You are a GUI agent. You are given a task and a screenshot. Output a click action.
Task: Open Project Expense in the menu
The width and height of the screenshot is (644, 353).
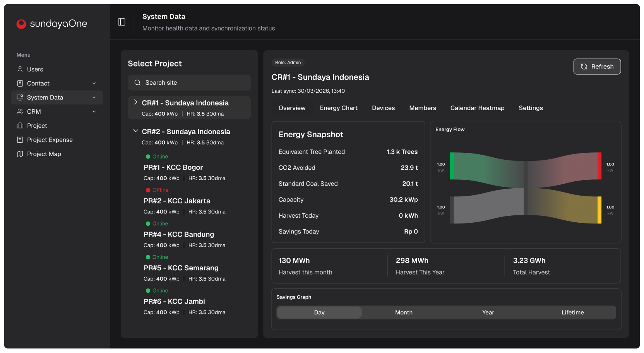[x=57, y=140]
